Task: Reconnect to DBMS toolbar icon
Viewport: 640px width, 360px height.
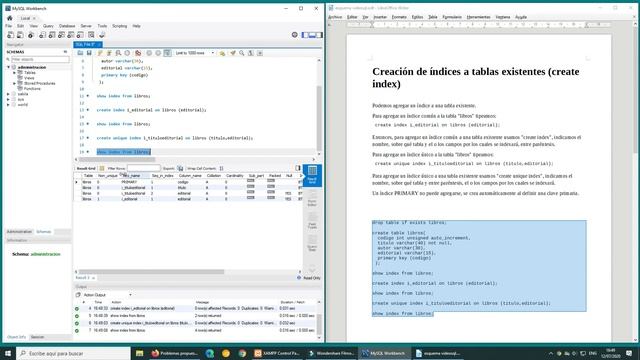Action: pos(102,35)
